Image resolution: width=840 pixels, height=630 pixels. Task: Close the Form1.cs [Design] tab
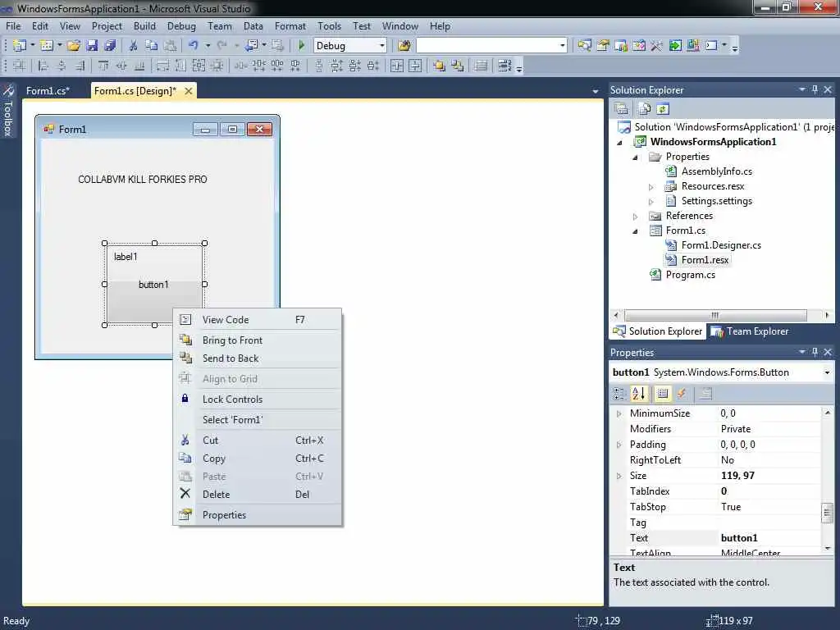pos(189,91)
